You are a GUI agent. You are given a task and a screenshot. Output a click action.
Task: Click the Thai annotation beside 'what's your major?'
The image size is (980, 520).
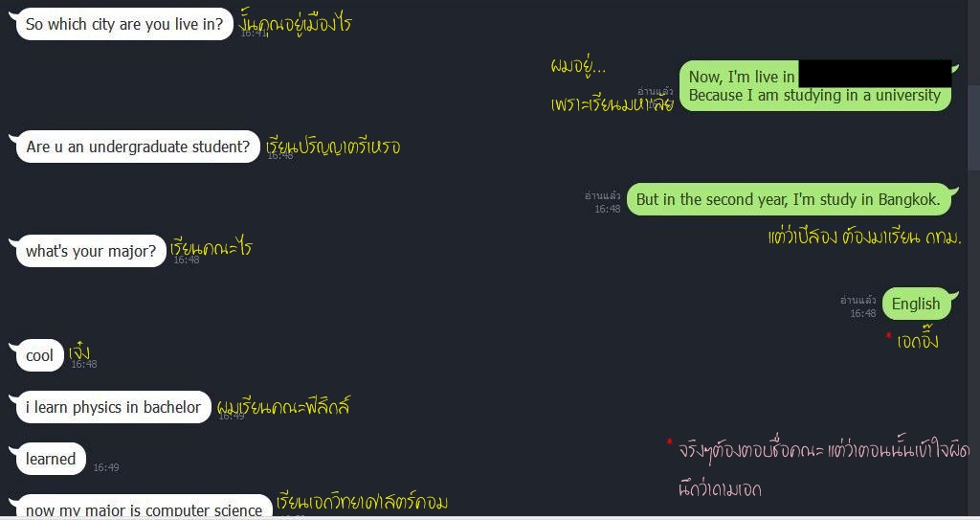212,248
